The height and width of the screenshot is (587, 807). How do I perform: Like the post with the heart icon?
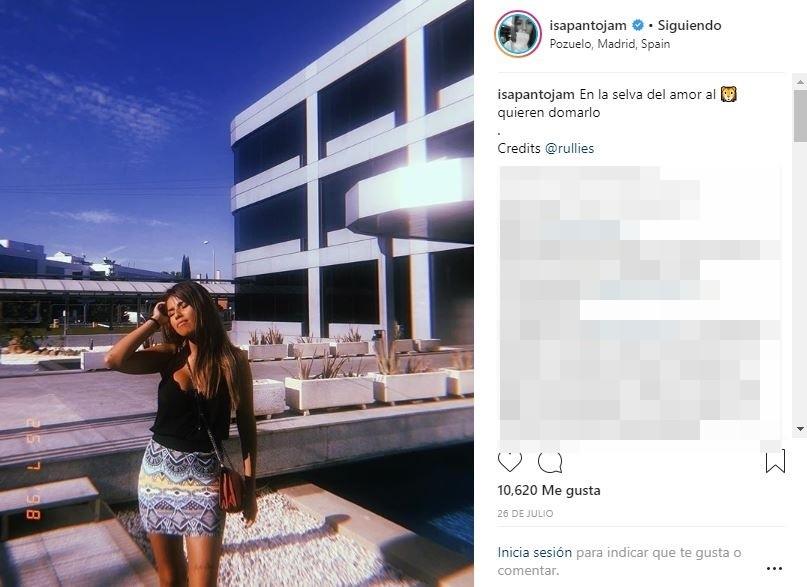[510, 461]
